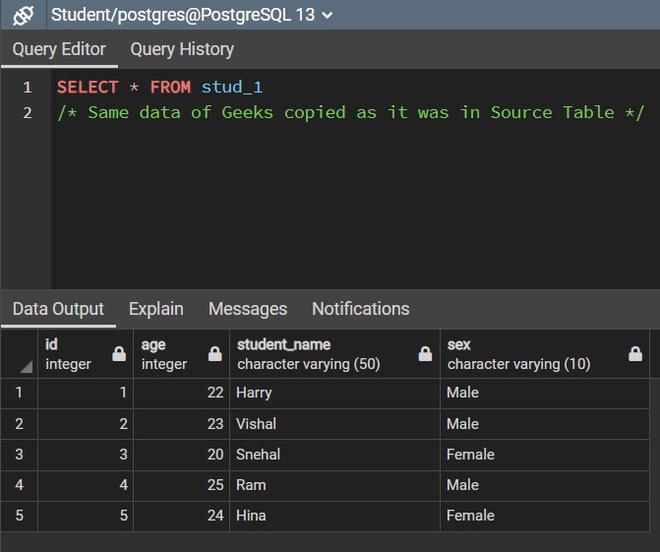This screenshot has width=660, height=552.
Task: Select row 5 via its row header
Action: tap(19, 516)
